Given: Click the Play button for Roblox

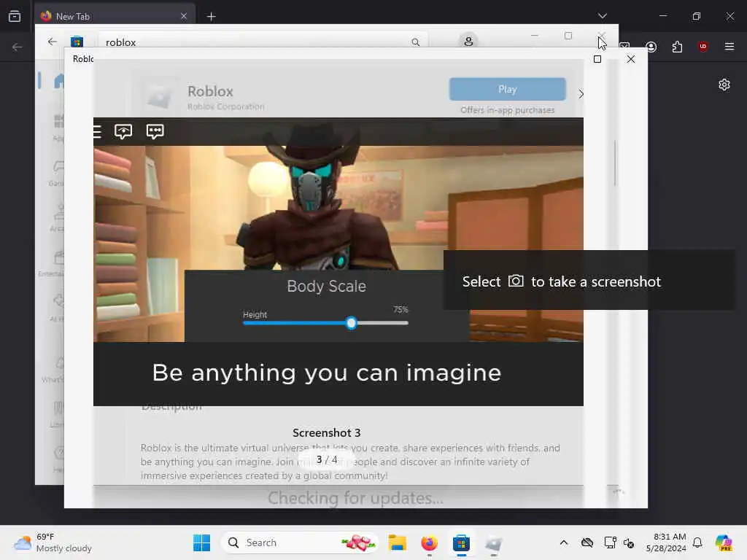Looking at the screenshot, I should (508, 89).
